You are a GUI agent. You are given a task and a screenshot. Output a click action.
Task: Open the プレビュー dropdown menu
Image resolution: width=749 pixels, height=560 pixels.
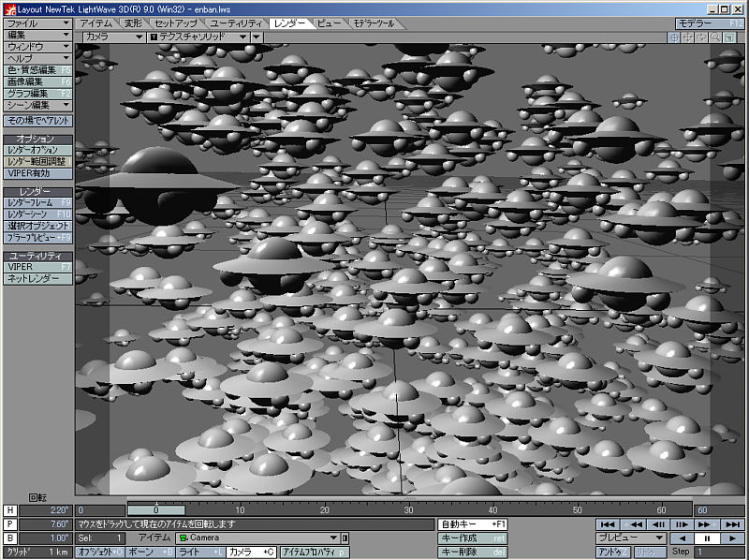pos(632,538)
